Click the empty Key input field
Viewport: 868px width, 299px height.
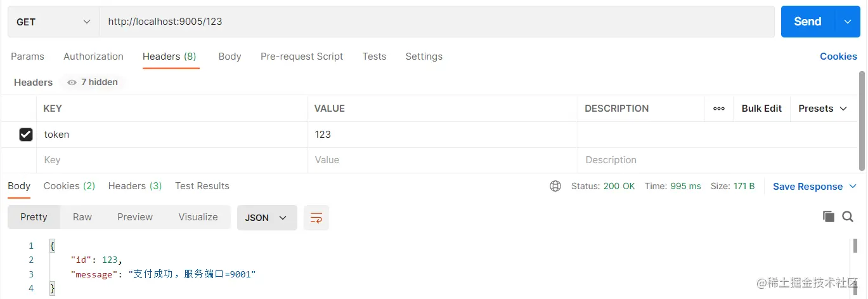(172, 160)
